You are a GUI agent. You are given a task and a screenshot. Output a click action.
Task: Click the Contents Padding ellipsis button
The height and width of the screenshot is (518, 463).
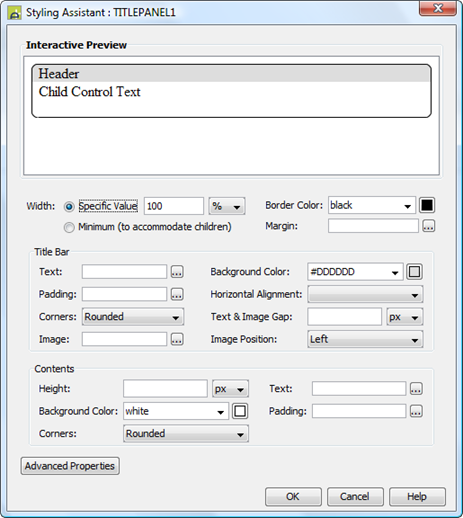click(416, 411)
